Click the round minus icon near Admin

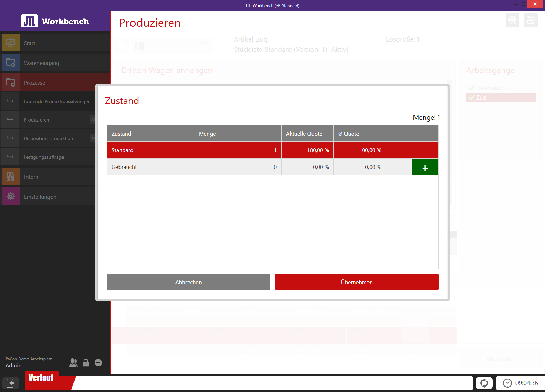pos(98,362)
